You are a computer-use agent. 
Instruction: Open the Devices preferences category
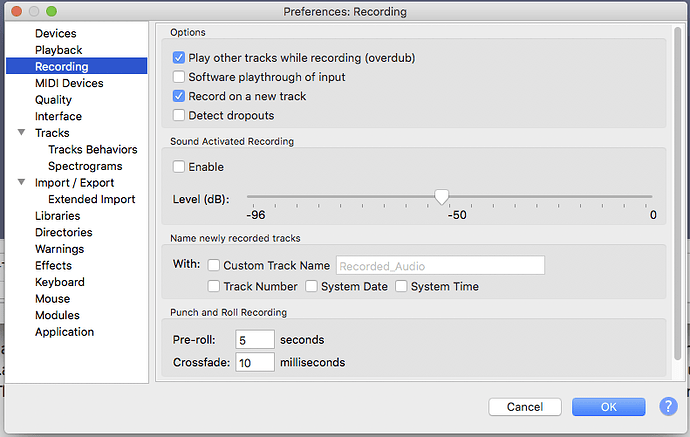point(55,34)
